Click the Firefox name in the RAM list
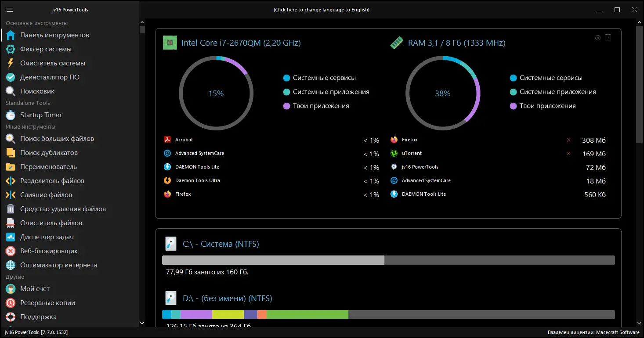644x338 pixels. (410, 140)
